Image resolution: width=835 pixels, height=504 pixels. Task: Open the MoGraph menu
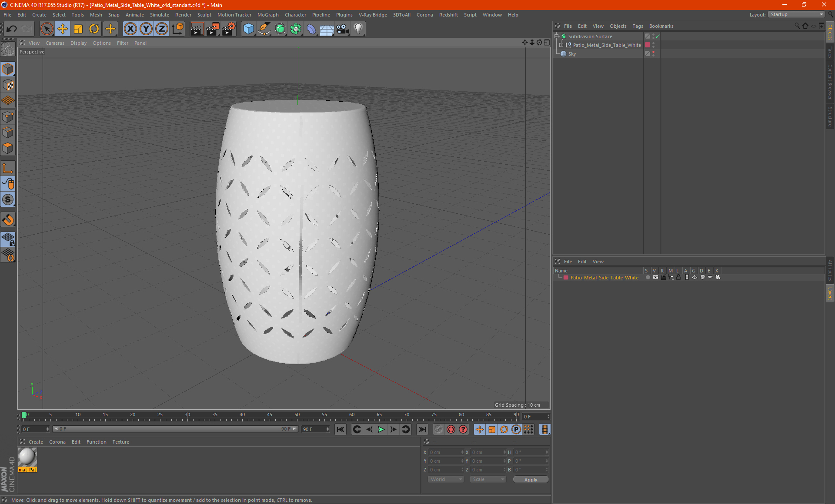click(x=268, y=15)
